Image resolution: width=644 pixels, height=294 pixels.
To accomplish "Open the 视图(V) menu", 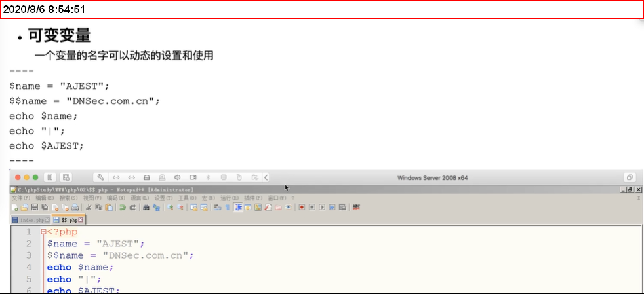I will 92,198.
